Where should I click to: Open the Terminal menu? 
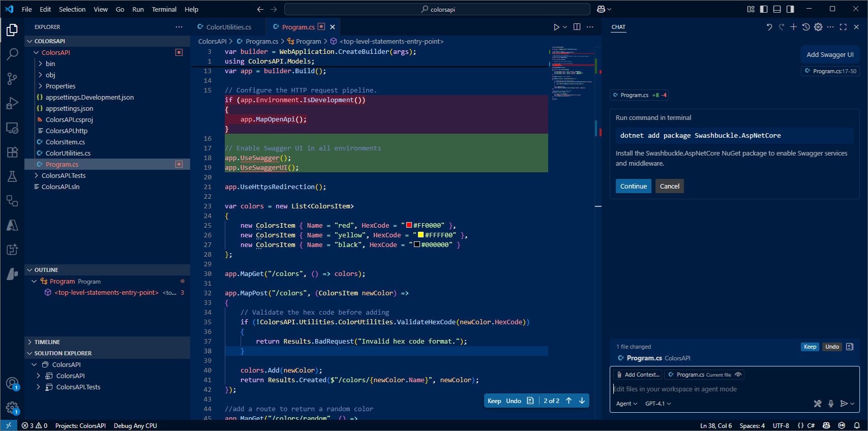click(164, 9)
